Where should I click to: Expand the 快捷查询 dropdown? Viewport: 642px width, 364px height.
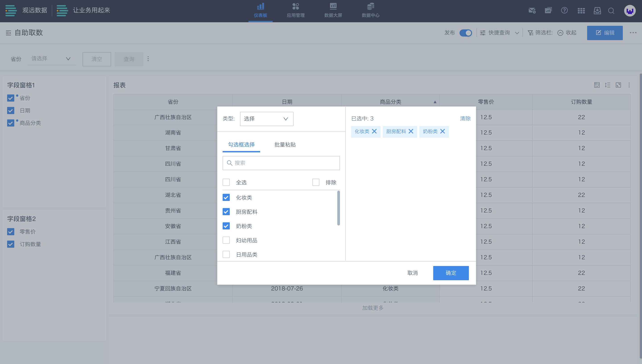point(499,33)
